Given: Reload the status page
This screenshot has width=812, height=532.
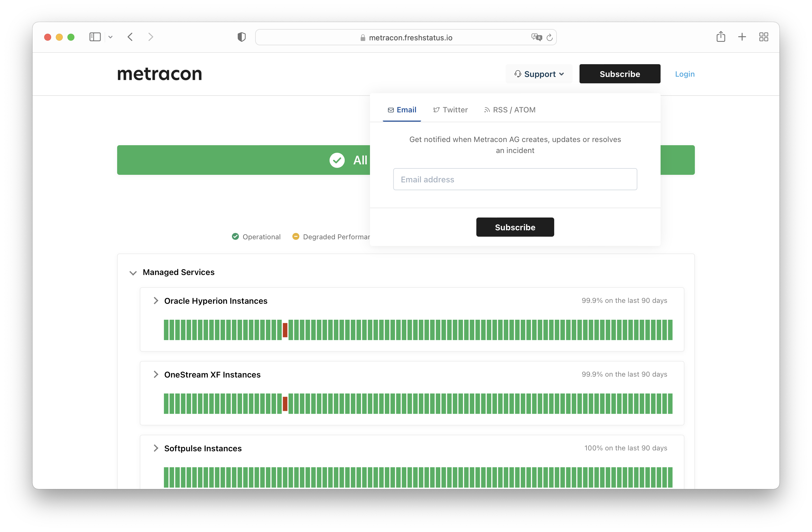Looking at the screenshot, I should (549, 37).
